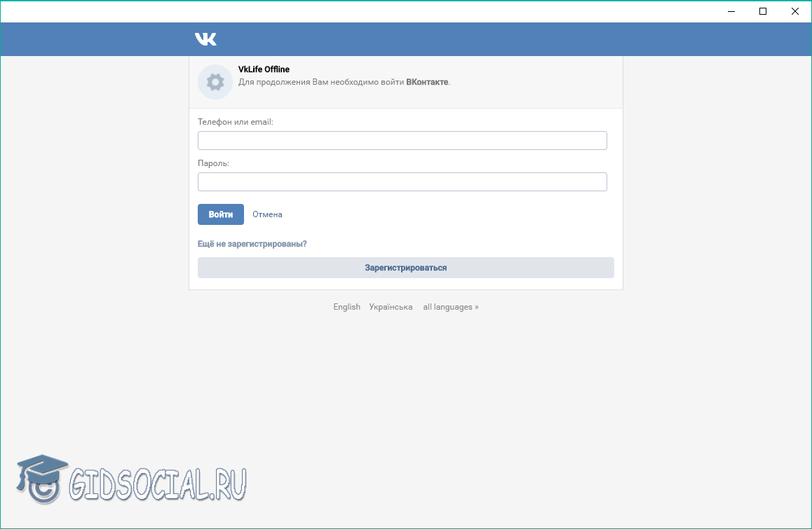
Task: Maximize the login window
Action: pyautogui.click(x=763, y=11)
